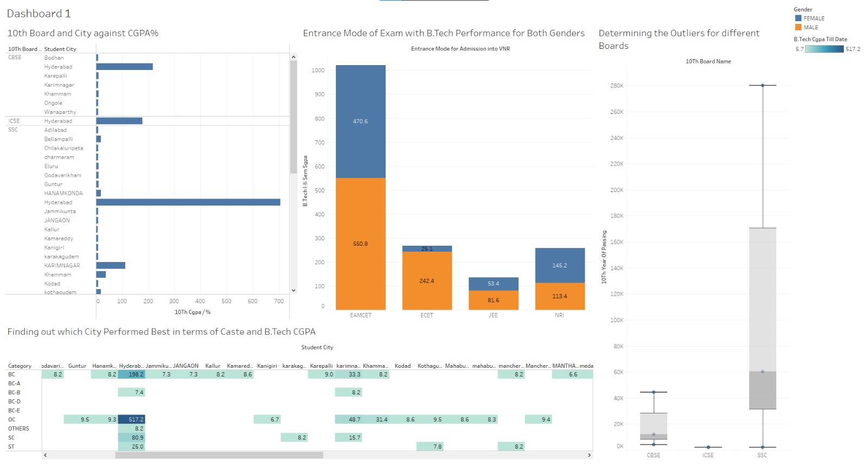This screenshot has height=473, width=868.
Task: Click the down arrow of the city list scrollbar
Action: pyautogui.click(x=293, y=290)
